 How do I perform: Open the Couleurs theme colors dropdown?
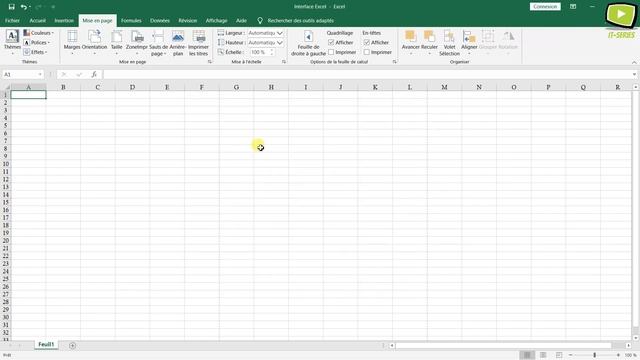[x=39, y=33]
